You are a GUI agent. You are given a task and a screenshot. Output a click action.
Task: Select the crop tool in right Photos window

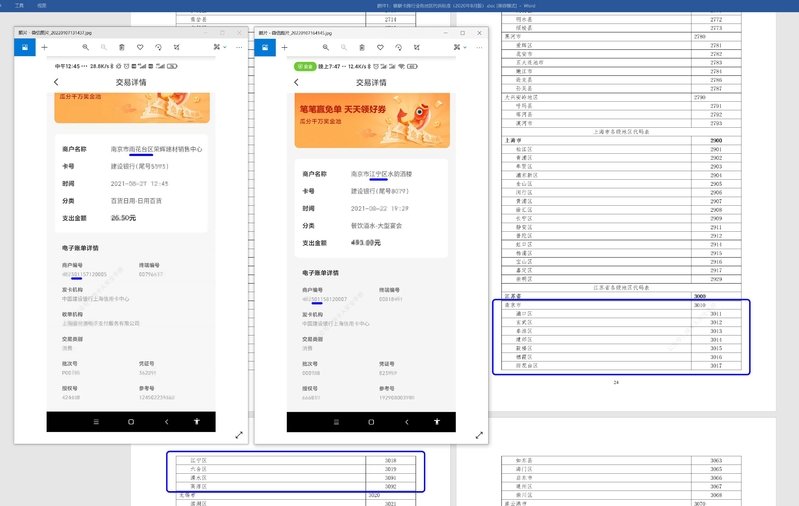[417, 47]
